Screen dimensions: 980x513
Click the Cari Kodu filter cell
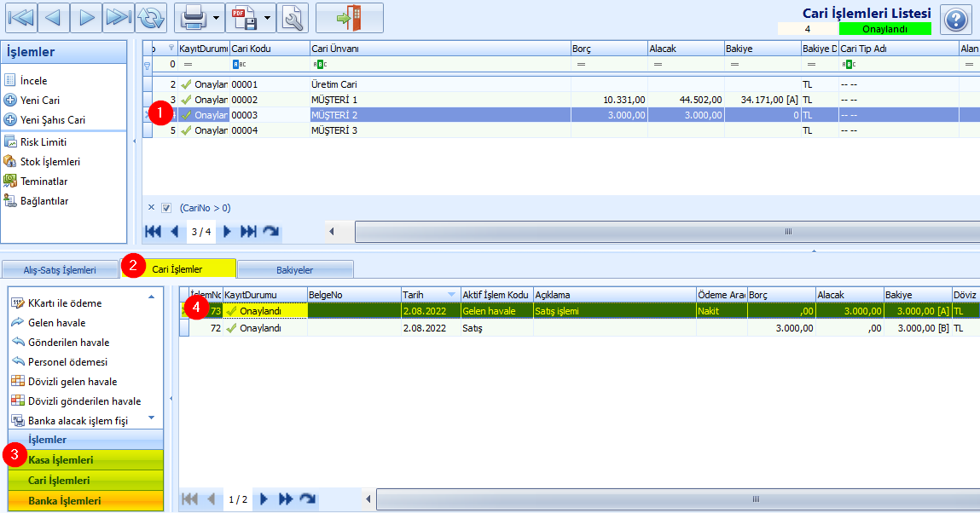tap(270, 64)
